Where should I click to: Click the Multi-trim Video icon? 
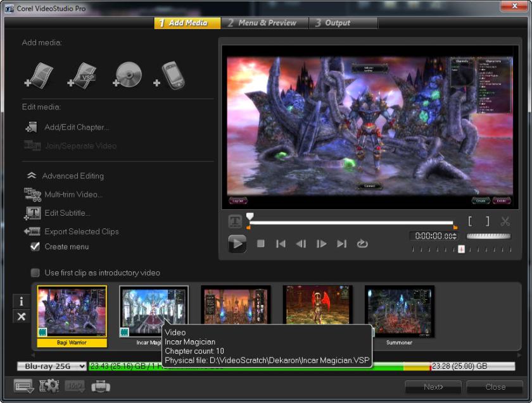32,194
